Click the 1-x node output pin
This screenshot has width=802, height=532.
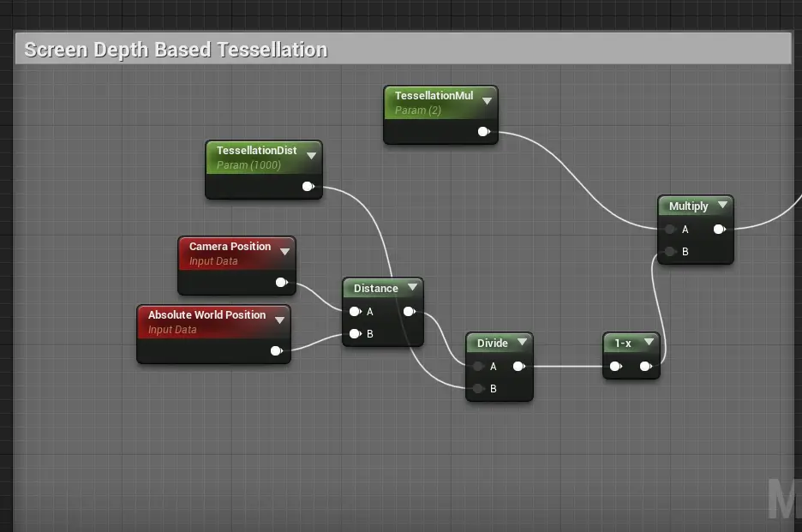click(646, 367)
